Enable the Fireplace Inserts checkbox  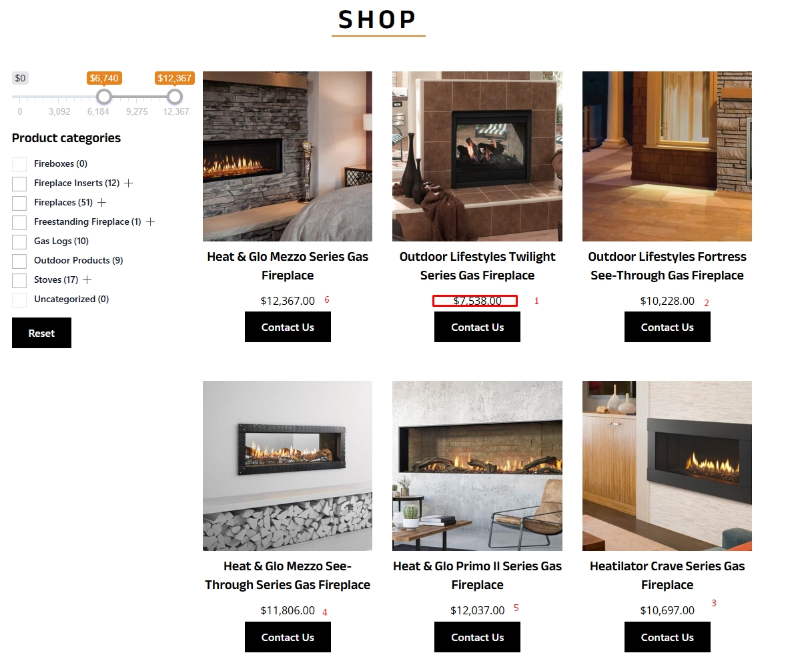click(x=19, y=183)
